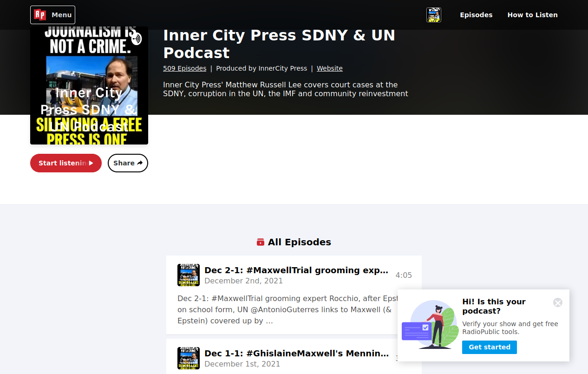Visit the podcast Website link
This screenshot has height=374, width=588.
pos(330,68)
